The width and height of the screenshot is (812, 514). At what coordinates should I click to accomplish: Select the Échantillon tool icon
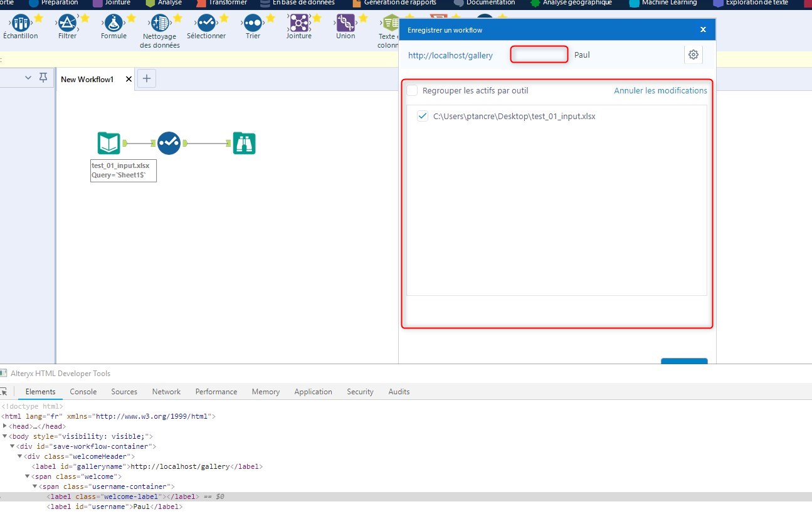20,23
